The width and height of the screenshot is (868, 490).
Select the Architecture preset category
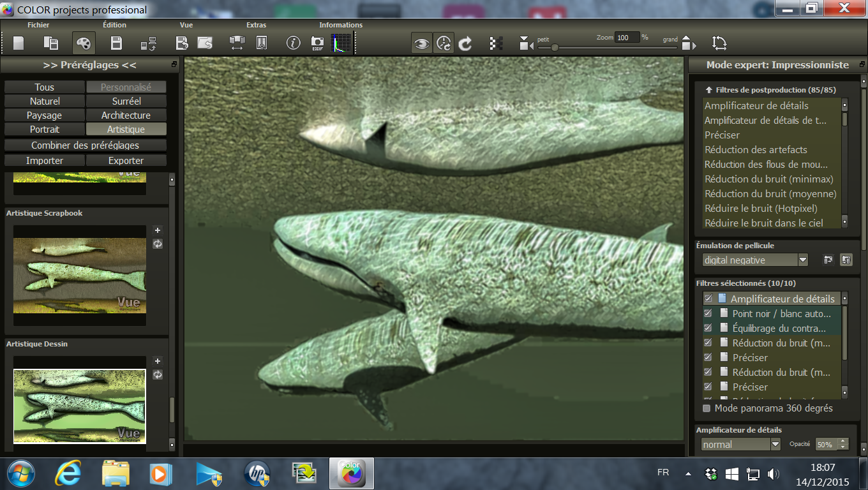point(126,115)
